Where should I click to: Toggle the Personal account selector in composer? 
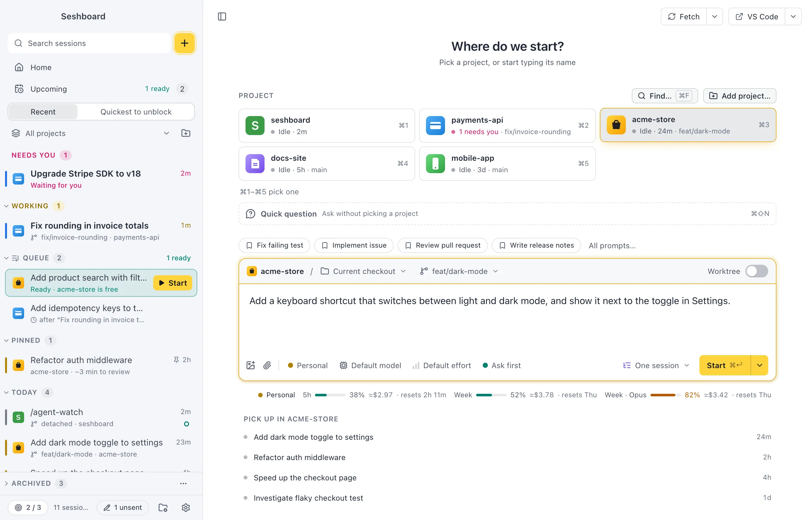307,365
